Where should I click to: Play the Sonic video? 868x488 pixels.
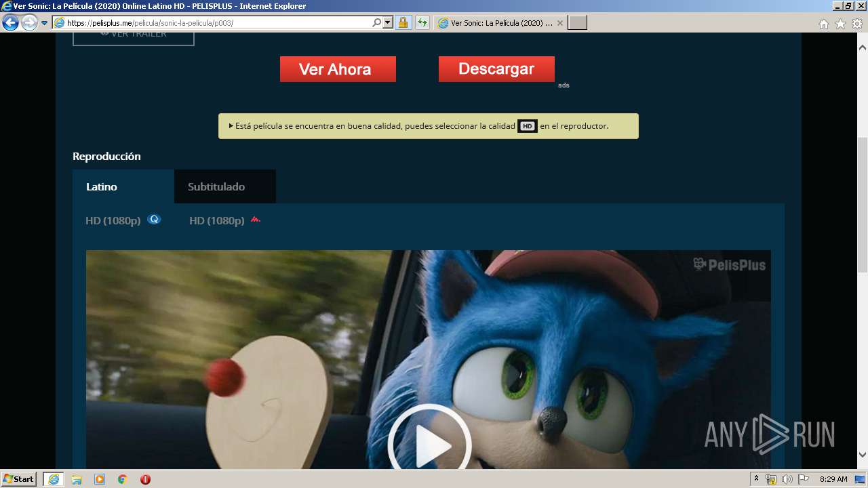click(x=429, y=444)
